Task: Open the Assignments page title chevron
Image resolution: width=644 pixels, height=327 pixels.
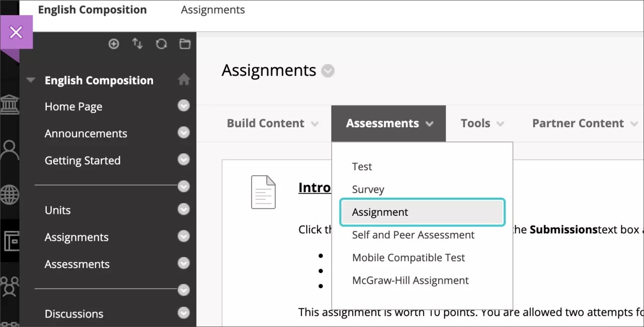Action: 328,71
